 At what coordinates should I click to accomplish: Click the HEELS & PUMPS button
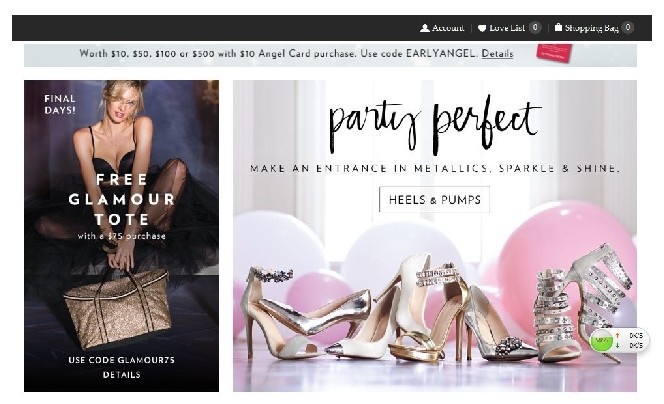(434, 200)
